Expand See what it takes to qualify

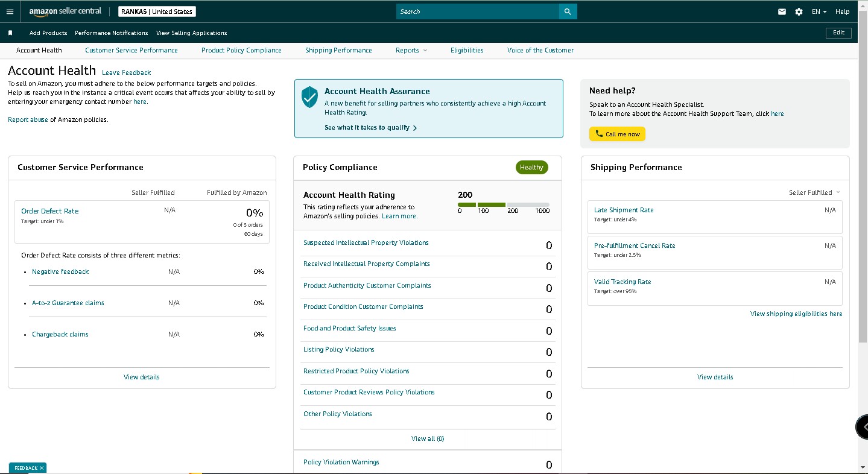371,128
